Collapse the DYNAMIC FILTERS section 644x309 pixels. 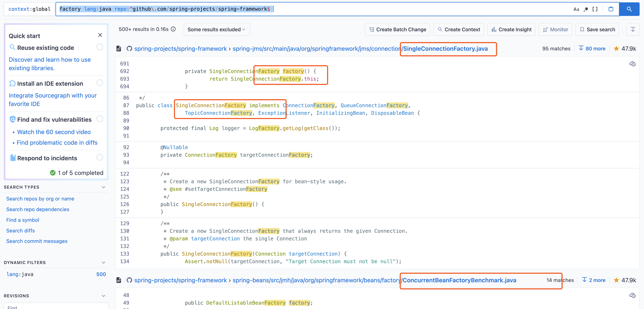click(x=103, y=263)
